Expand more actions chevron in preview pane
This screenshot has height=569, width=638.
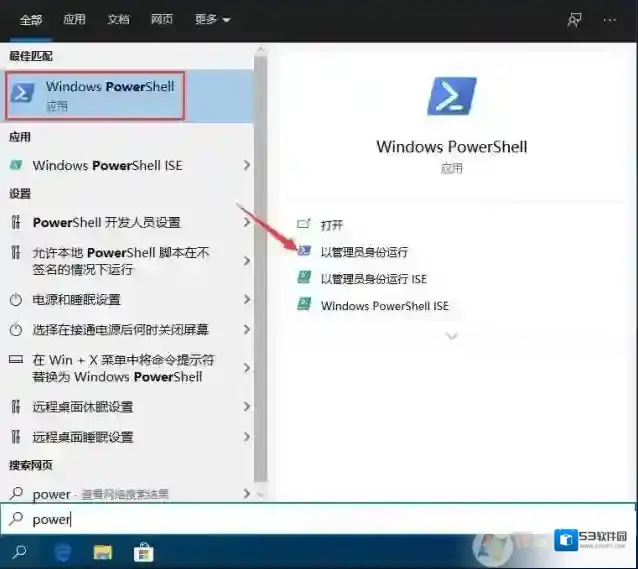coord(451,336)
